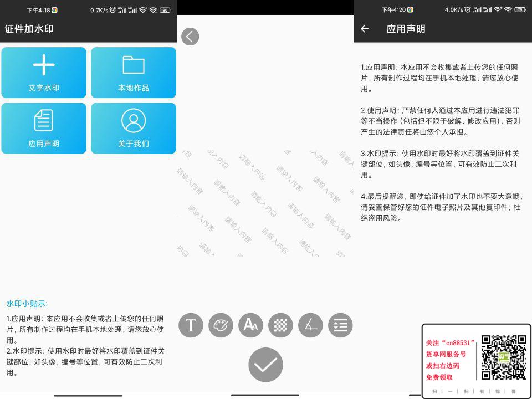
Task: Tap the QR code in promo banner
Action: tap(503, 357)
